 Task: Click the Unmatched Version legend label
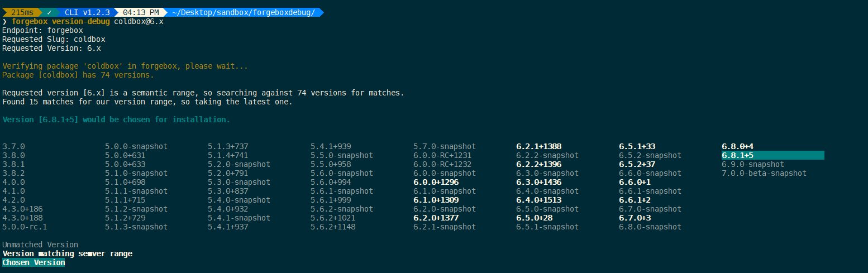40,245
